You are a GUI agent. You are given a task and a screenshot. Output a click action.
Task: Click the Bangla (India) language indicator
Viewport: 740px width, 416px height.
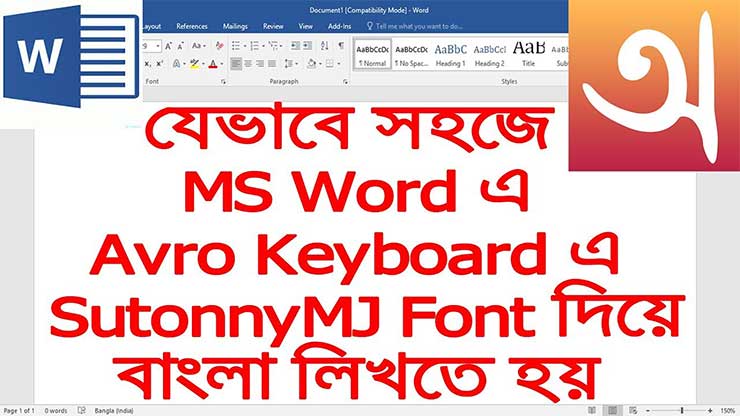(114, 411)
